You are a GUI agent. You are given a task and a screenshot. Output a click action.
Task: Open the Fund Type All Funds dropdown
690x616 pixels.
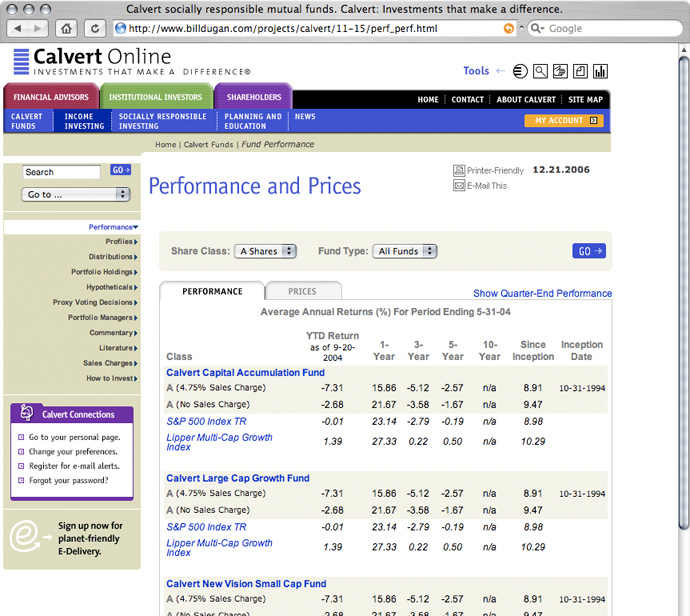tap(404, 251)
